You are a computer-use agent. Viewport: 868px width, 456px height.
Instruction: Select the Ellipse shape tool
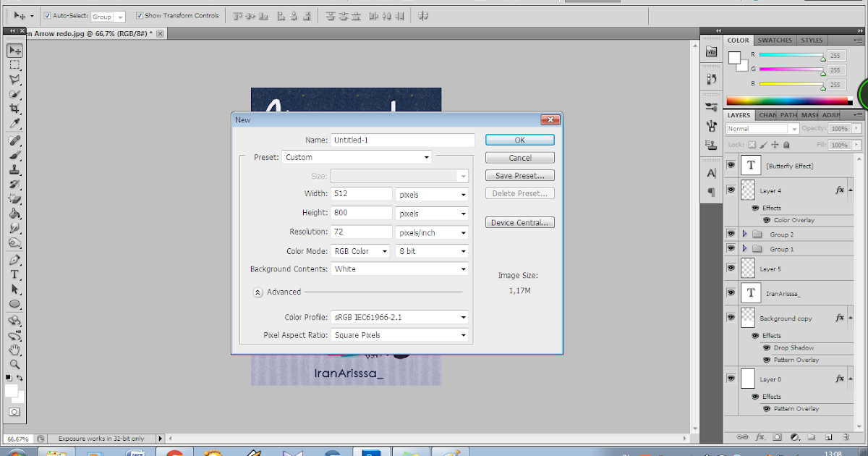14,304
